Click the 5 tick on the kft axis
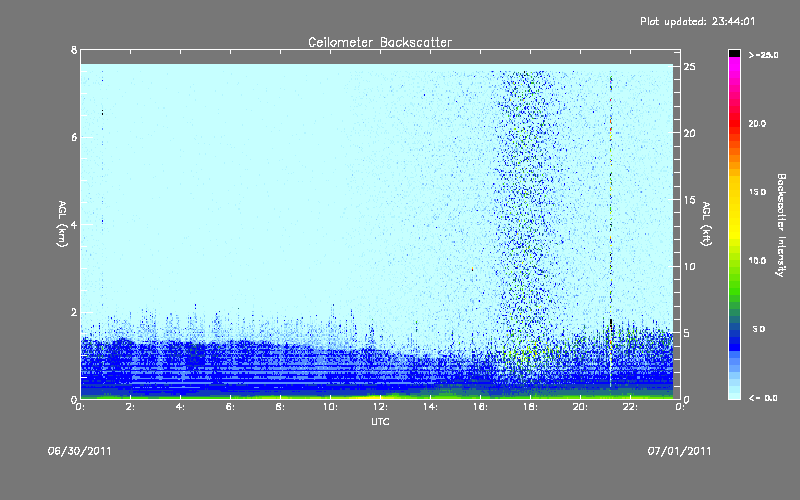This screenshot has width=800, height=500. [x=687, y=333]
